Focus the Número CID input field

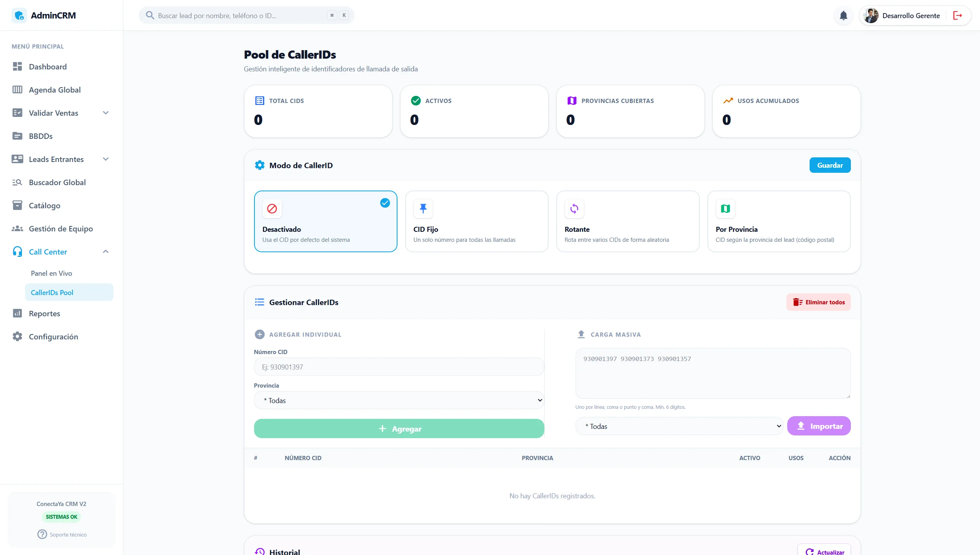tap(399, 366)
